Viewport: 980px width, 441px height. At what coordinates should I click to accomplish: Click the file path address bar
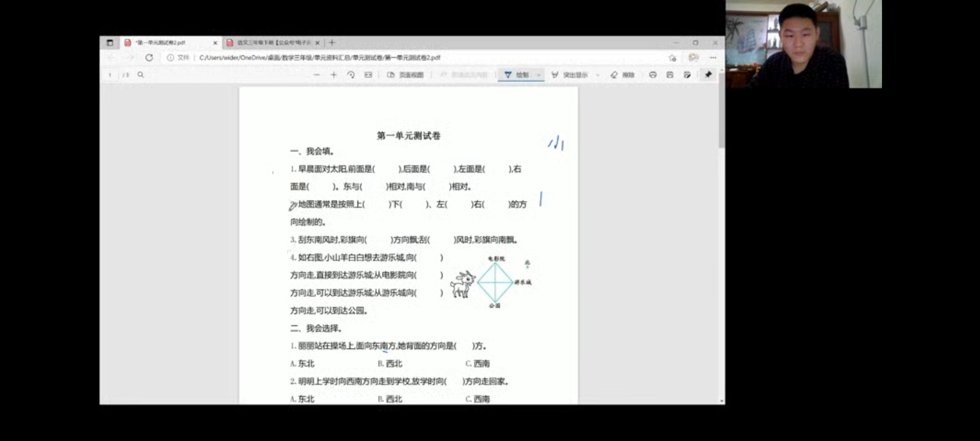pos(320,58)
